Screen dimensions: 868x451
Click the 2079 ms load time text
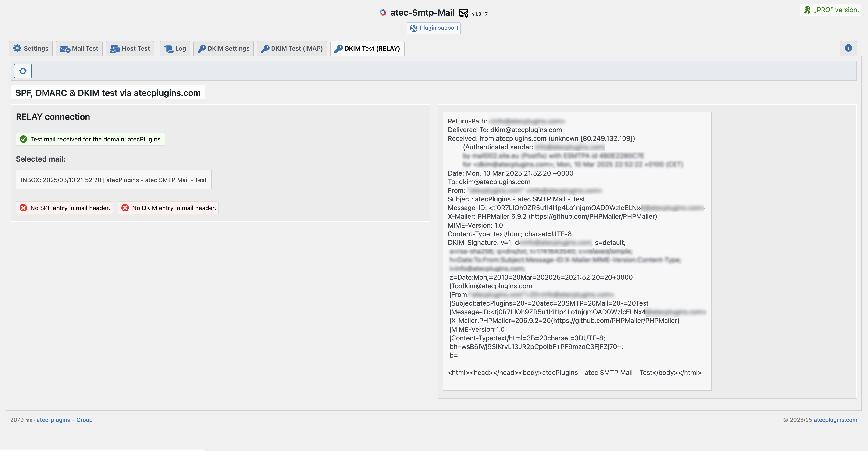[21, 420]
